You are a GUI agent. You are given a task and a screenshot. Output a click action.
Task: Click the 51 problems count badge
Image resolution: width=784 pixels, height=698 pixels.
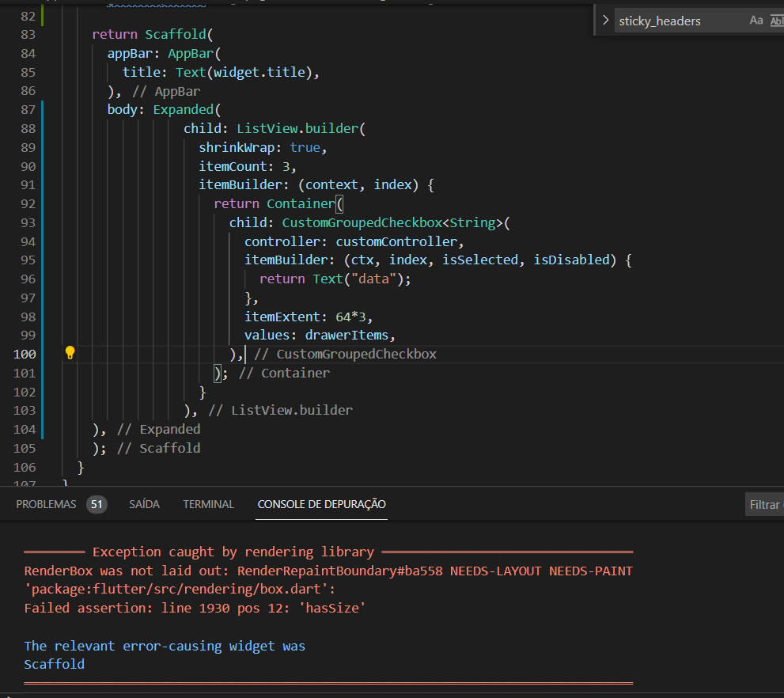[x=96, y=503]
